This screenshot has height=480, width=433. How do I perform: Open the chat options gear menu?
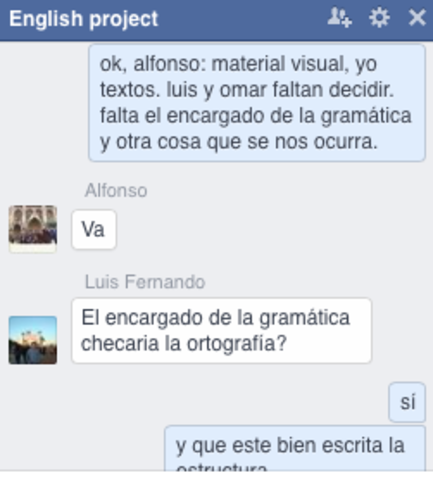[x=379, y=18]
